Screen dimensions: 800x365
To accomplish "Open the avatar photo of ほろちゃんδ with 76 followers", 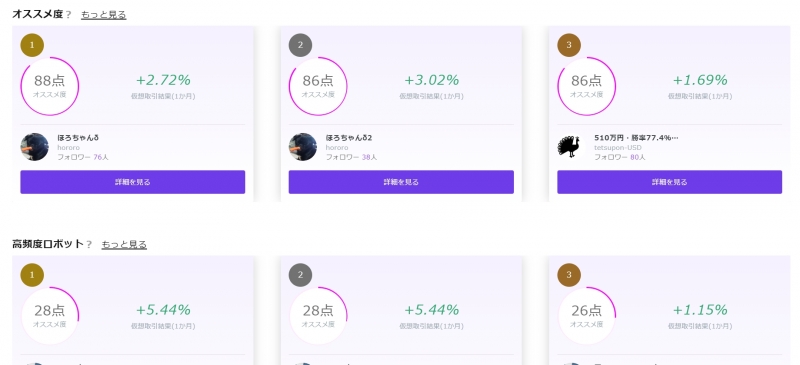I will pos(34,147).
